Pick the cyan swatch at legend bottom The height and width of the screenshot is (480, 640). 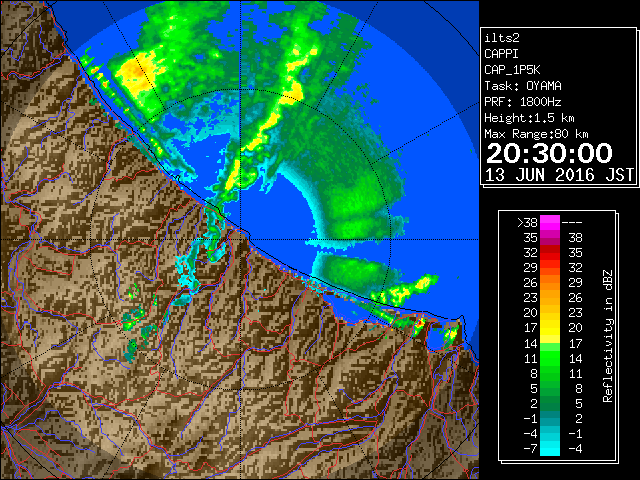[550, 449]
